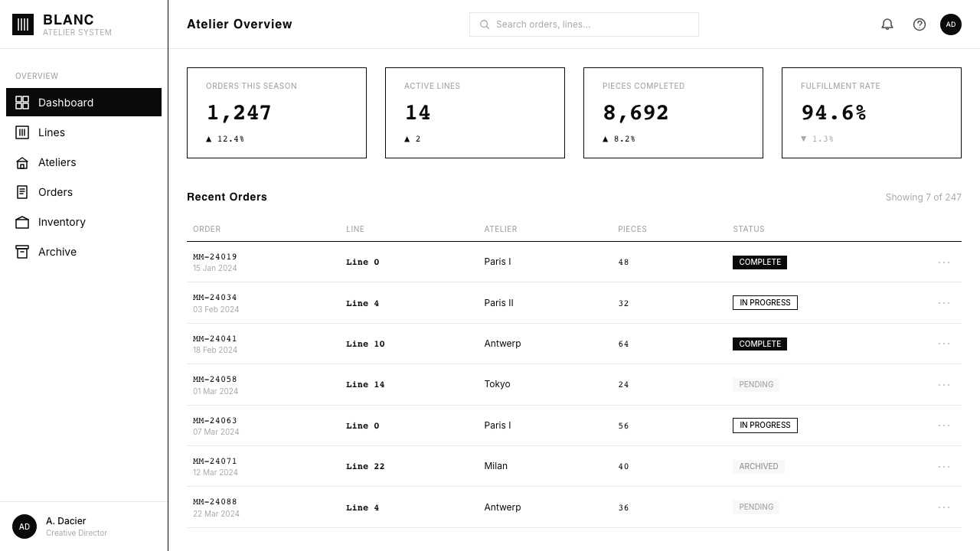This screenshot has width=980, height=551.
Task: Open the Ateliers menu item
Action: point(83,162)
